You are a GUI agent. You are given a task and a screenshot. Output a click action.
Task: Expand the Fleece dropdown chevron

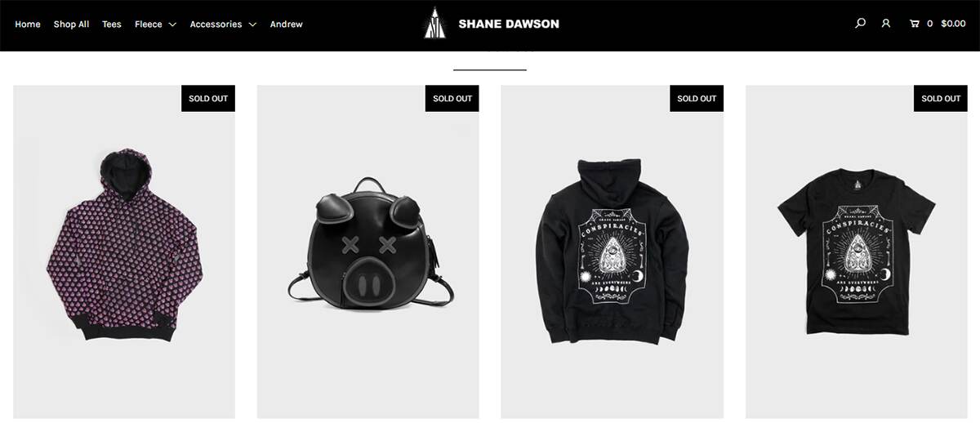coord(172,24)
